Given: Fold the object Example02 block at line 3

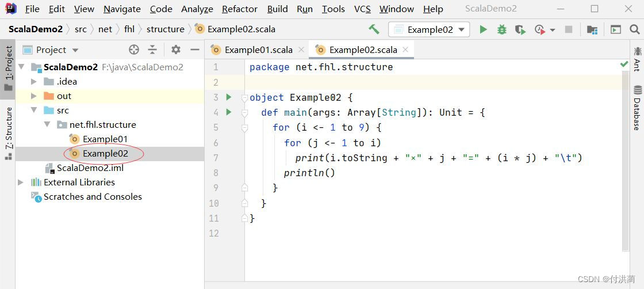Looking at the screenshot, I should tap(245, 98).
